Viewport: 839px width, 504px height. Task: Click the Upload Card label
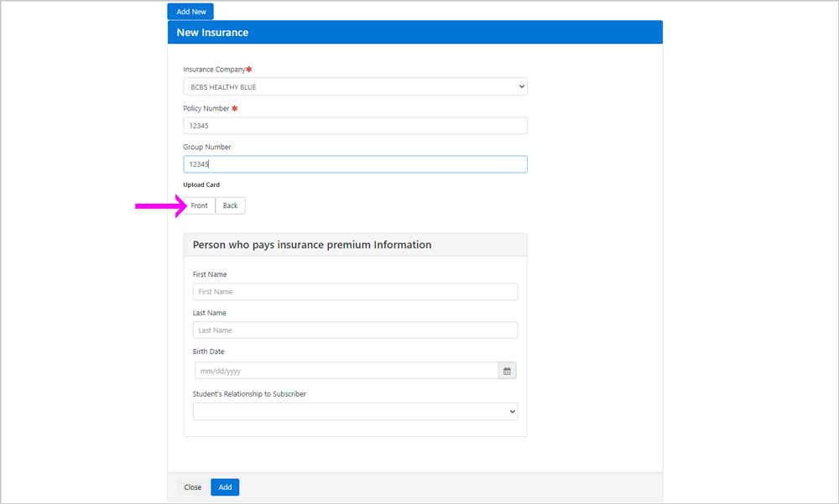coord(201,184)
